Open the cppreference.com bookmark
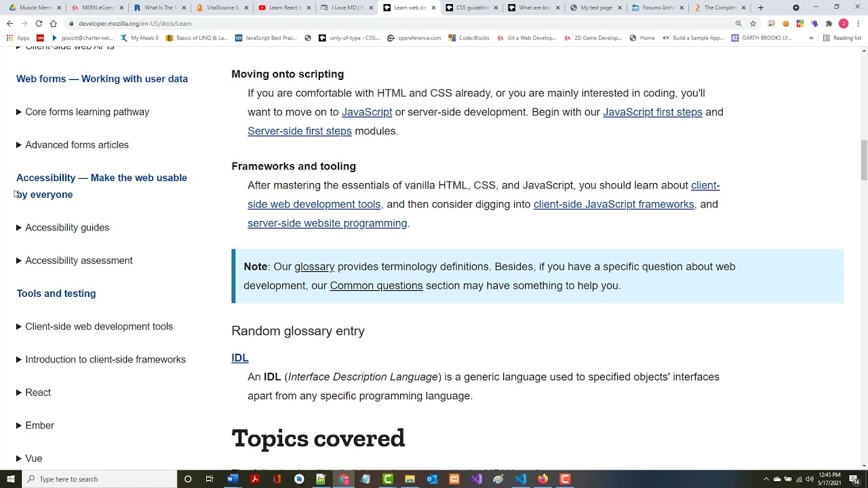This screenshot has height=488, width=868. coord(414,38)
